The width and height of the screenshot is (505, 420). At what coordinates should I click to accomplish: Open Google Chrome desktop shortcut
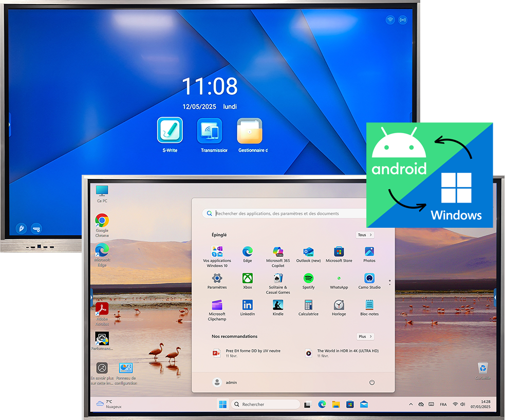tap(102, 225)
